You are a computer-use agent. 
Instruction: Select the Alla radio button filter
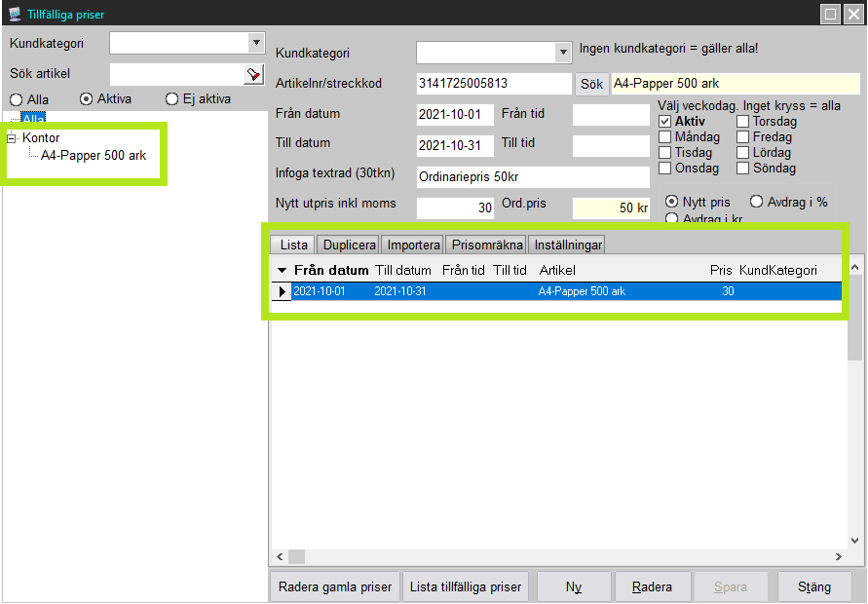coord(17,99)
